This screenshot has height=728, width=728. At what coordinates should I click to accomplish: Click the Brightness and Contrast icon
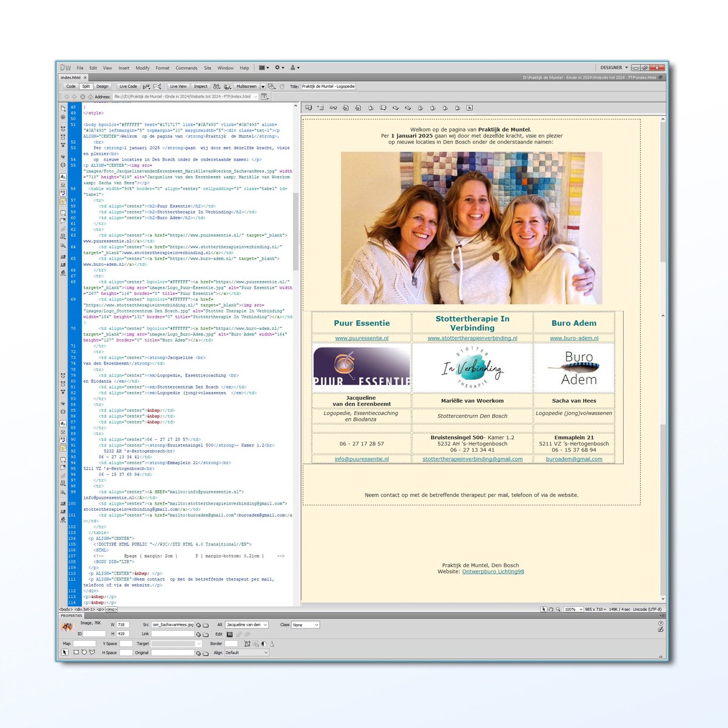(x=265, y=644)
